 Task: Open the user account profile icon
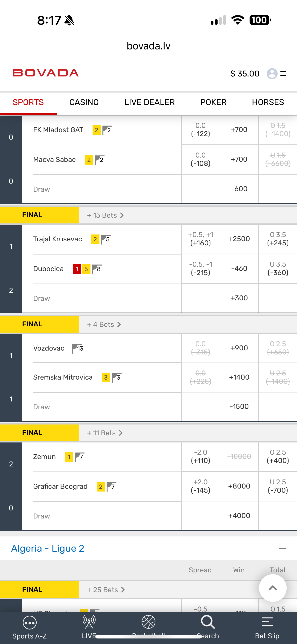(272, 73)
